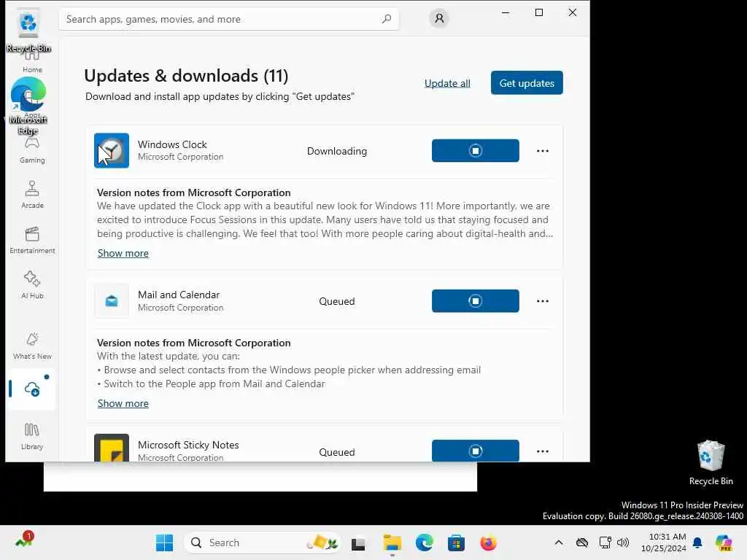Show more Mail and Calendar version notes
This screenshot has width=747, height=560.
click(x=123, y=403)
